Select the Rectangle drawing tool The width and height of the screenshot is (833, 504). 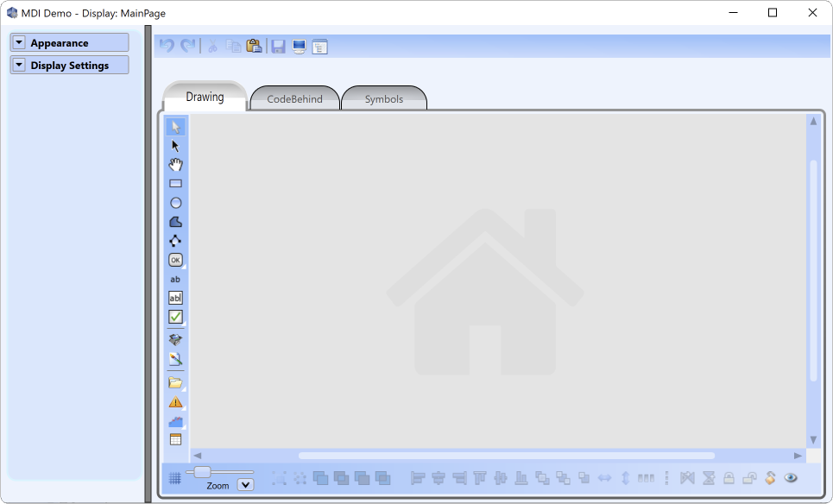175,184
